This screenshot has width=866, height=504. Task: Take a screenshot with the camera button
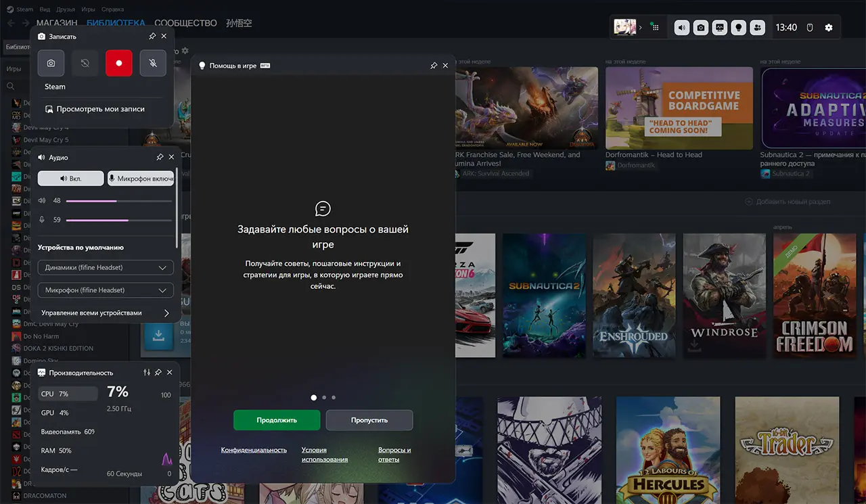[51, 63]
